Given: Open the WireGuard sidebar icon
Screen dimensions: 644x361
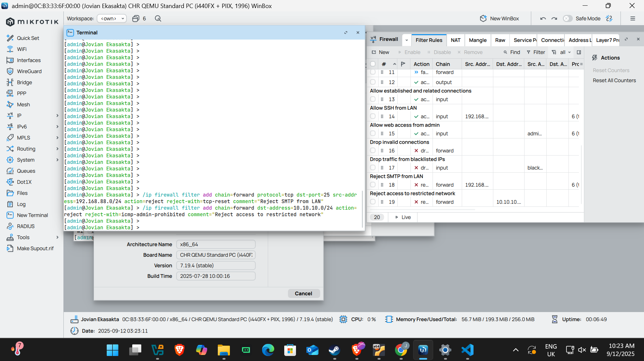Looking at the screenshot, I should coord(10,71).
